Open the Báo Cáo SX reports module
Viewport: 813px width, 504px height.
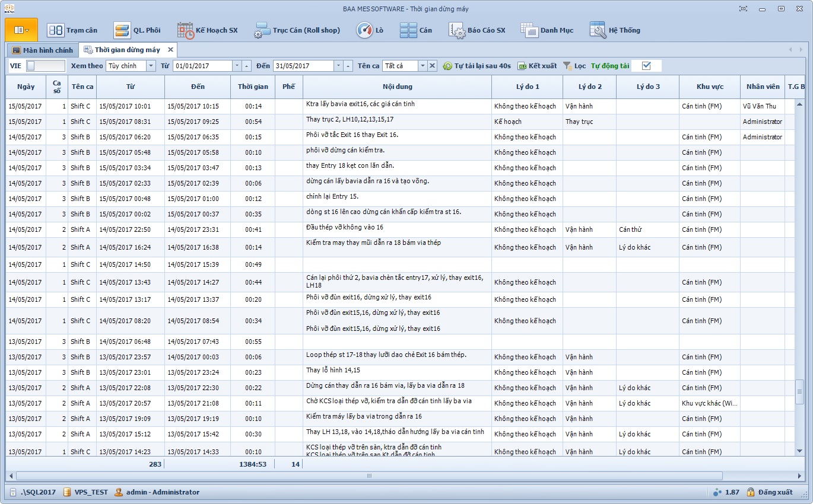[477, 30]
